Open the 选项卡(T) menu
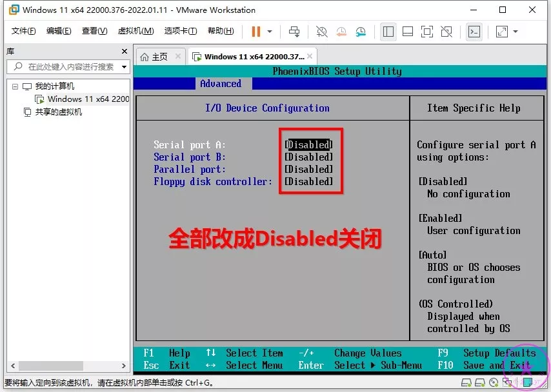Image resolution: width=551 pixels, height=392 pixels. point(180,31)
